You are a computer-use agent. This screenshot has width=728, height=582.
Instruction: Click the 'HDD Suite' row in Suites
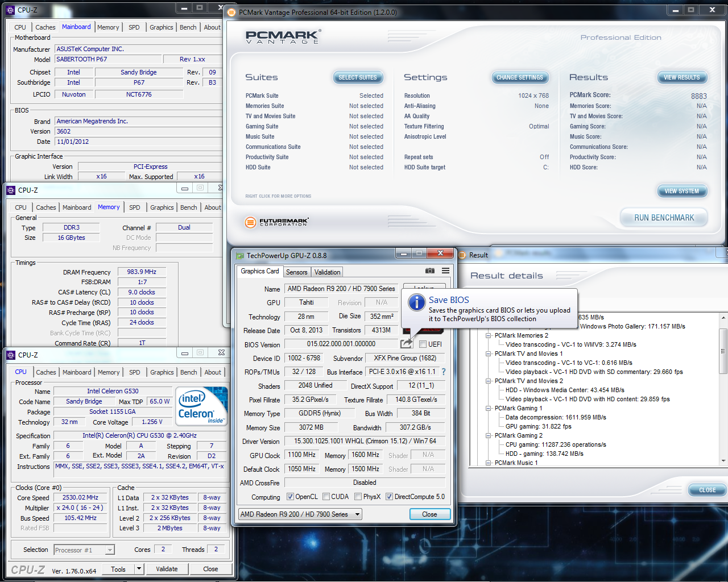click(315, 167)
